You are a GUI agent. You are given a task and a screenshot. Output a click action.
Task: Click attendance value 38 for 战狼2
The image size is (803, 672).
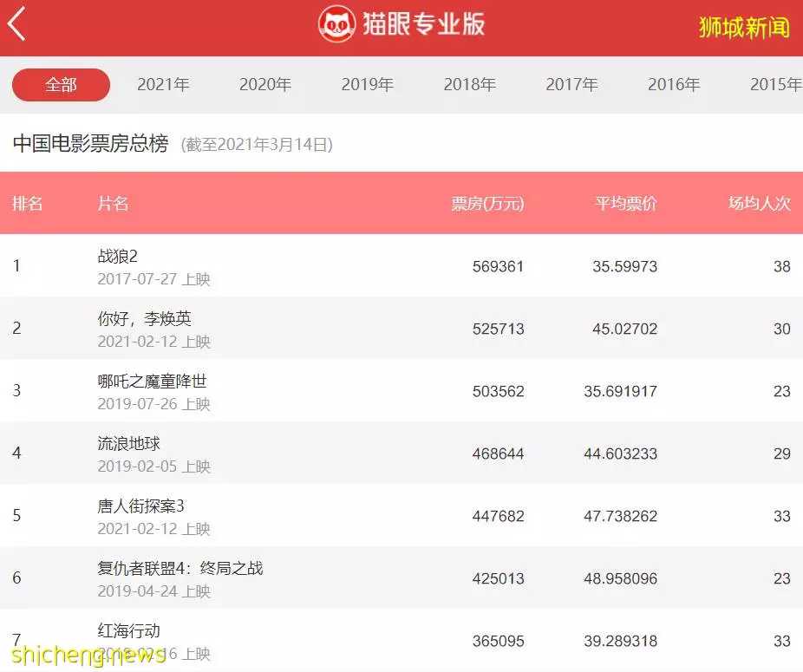click(x=782, y=266)
